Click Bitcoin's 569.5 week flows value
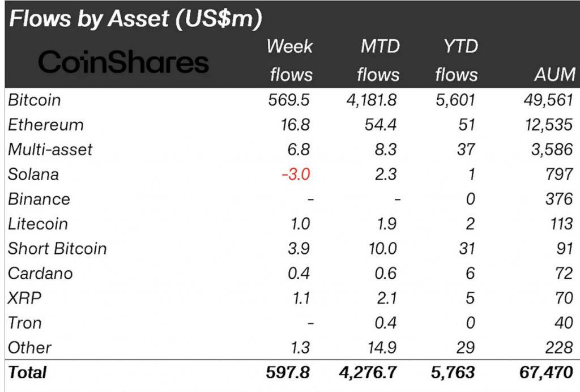 click(x=289, y=100)
